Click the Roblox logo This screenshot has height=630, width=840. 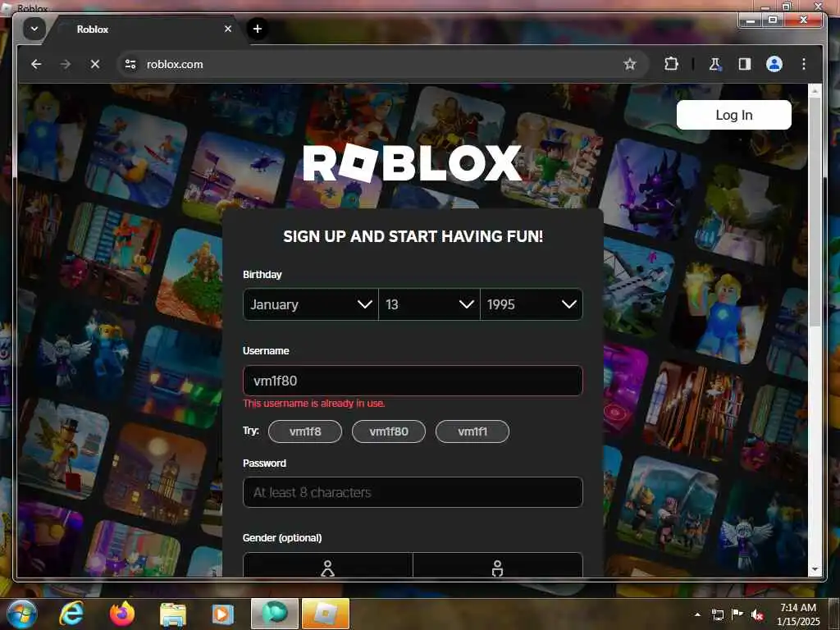coord(412,163)
